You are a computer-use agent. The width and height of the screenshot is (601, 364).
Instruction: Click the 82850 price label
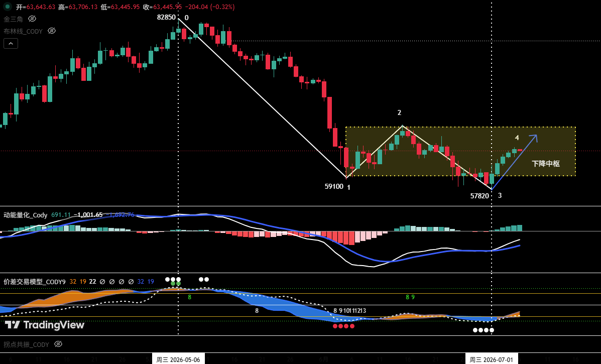coord(166,17)
